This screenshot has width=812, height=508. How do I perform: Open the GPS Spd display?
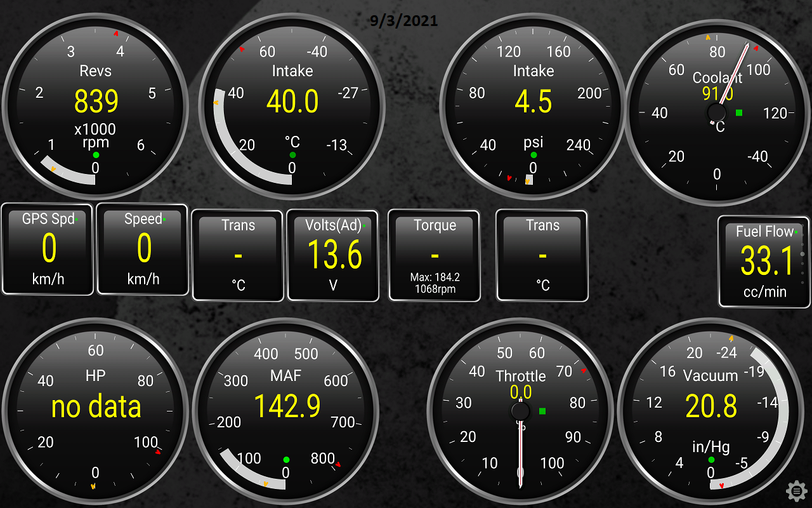point(48,250)
